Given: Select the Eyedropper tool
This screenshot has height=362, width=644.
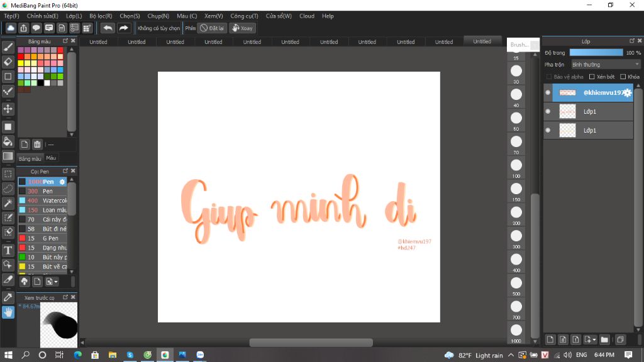Looking at the screenshot, I should click(x=8, y=297).
